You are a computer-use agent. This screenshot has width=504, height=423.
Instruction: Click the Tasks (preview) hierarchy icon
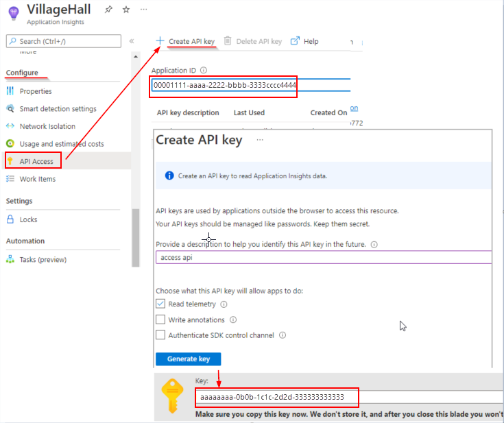tap(10, 259)
